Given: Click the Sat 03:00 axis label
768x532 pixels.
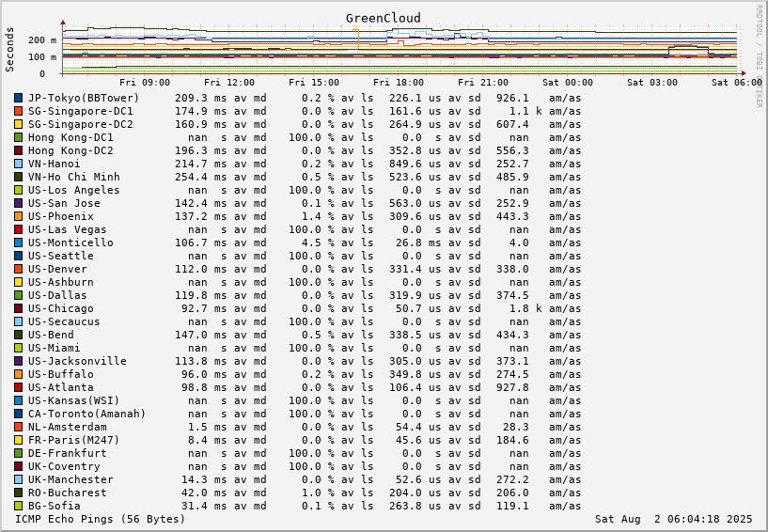Looking at the screenshot, I should pos(652,83).
